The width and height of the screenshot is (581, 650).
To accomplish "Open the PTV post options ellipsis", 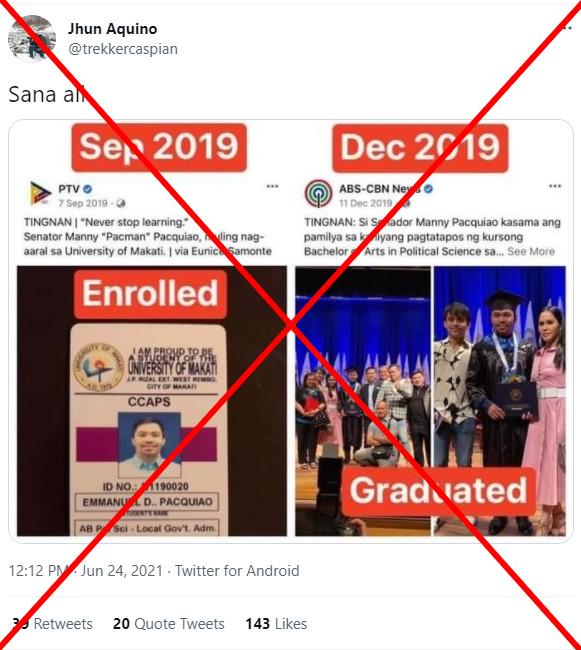I will pos(272,186).
